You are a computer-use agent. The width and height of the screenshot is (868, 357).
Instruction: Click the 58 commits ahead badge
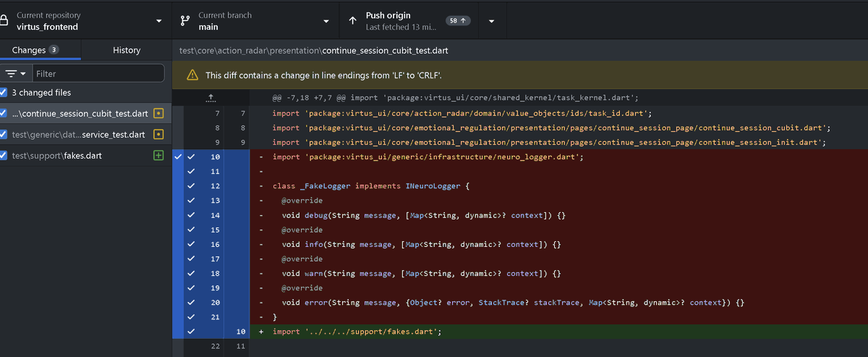tap(458, 20)
